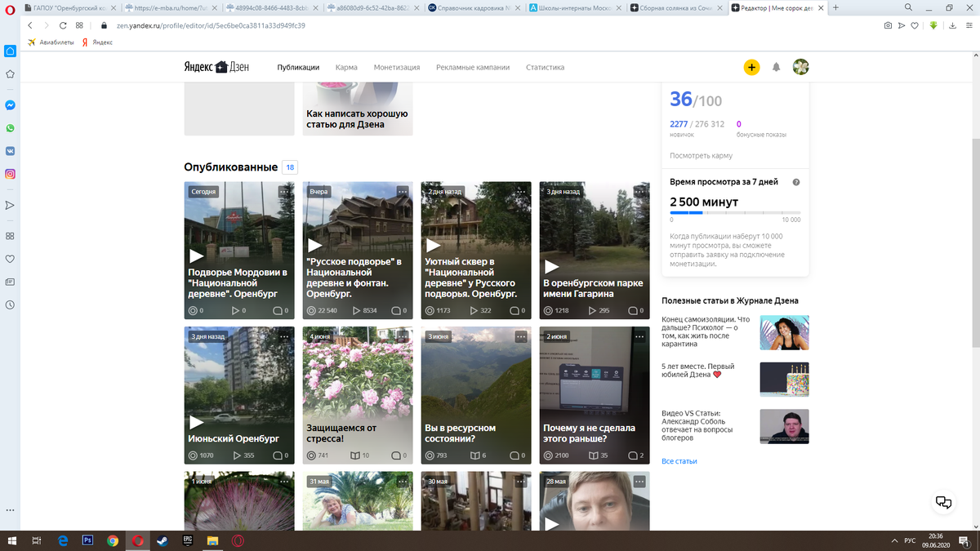Open Speed Dial grid icon in sidebar
Screen dimensions: 980x551
click(11, 236)
